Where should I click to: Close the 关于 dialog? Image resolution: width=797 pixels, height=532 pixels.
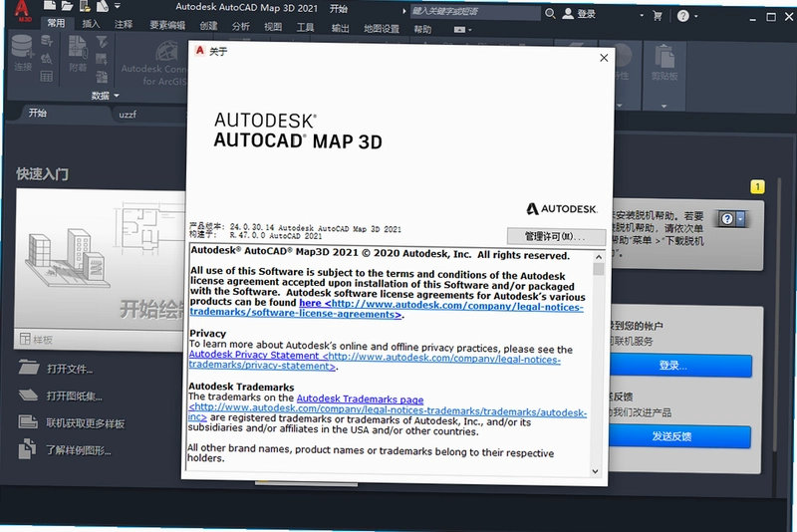(604, 58)
